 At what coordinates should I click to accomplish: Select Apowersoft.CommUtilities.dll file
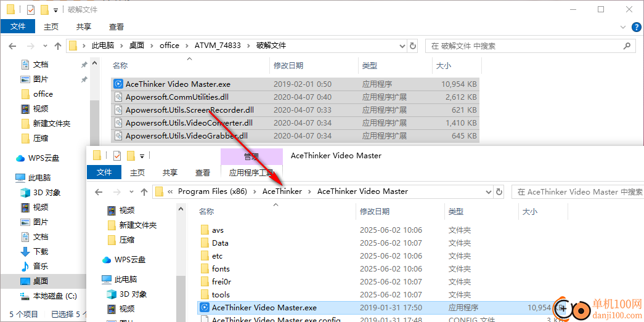click(x=295, y=97)
